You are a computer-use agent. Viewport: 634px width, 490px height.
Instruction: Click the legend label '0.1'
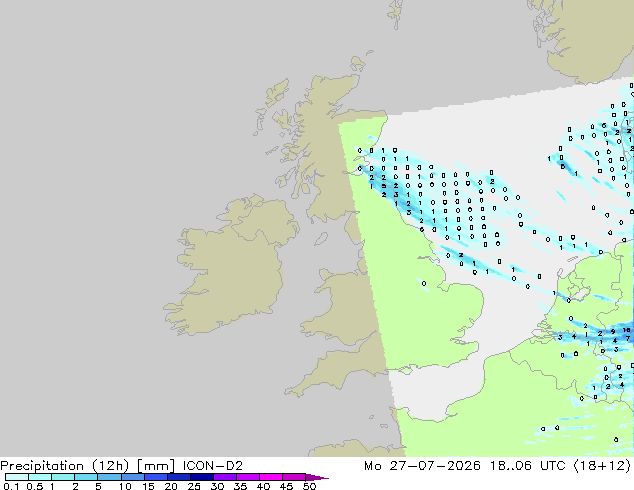11,486
